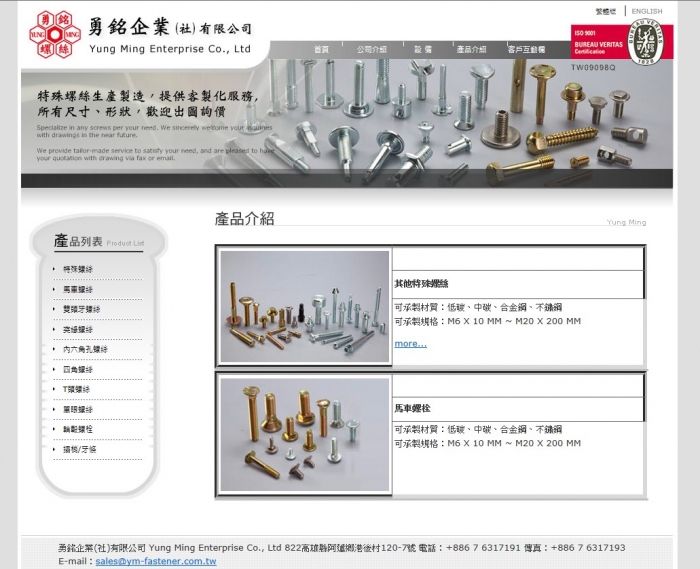
Task: Click the arrow bullet beside 特殊螺絲
Action: pyautogui.click(x=54, y=269)
